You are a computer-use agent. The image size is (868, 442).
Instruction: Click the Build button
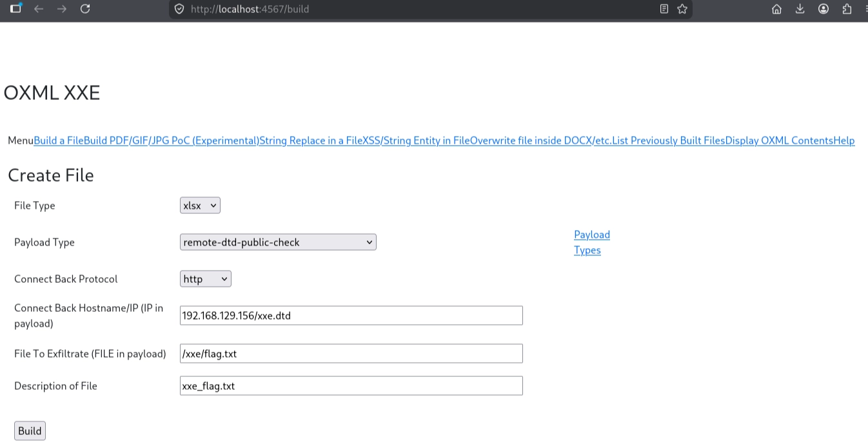coord(30,431)
